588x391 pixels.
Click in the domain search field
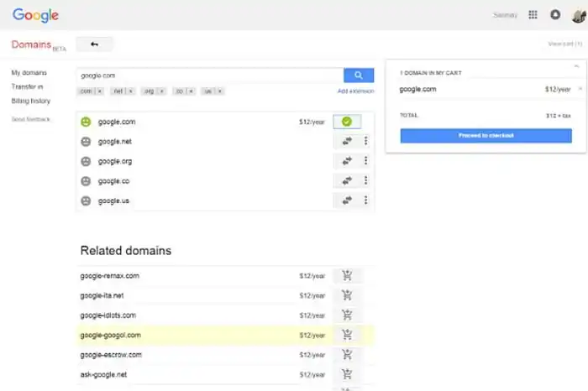210,76
